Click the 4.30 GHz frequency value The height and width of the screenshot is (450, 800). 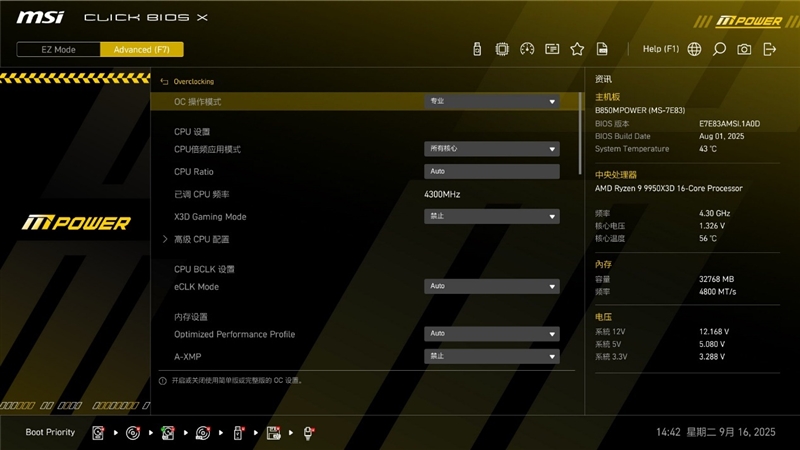pyautogui.click(x=714, y=213)
